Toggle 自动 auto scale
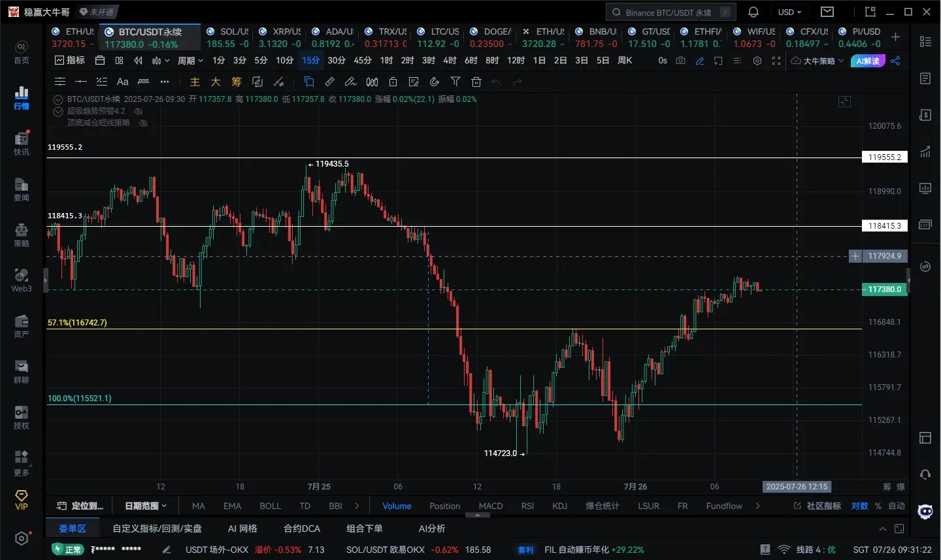The width and height of the screenshot is (941, 560). pyautogui.click(x=897, y=506)
